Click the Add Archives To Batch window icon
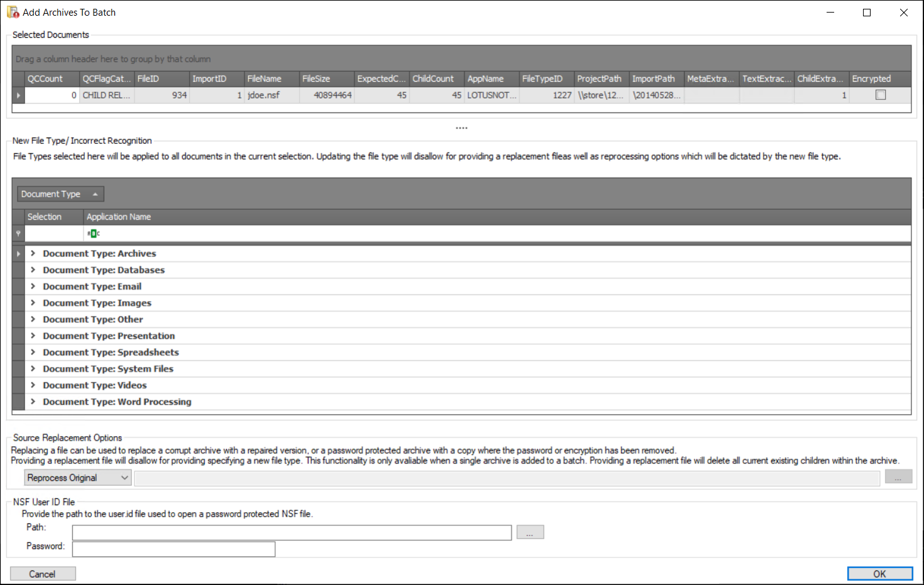 tap(13, 12)
